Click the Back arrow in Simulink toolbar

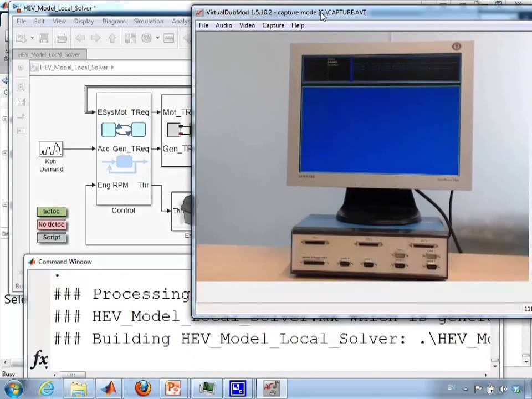tap(80, 38)
